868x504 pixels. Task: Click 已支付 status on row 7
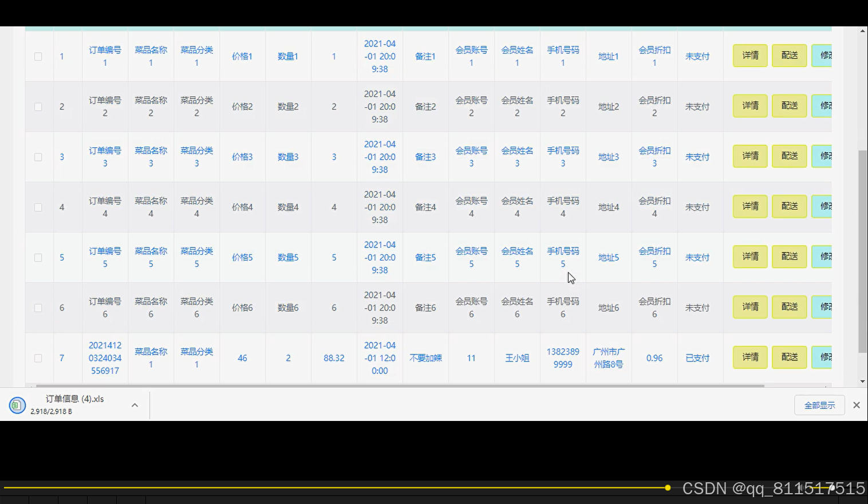coord(697,357)
